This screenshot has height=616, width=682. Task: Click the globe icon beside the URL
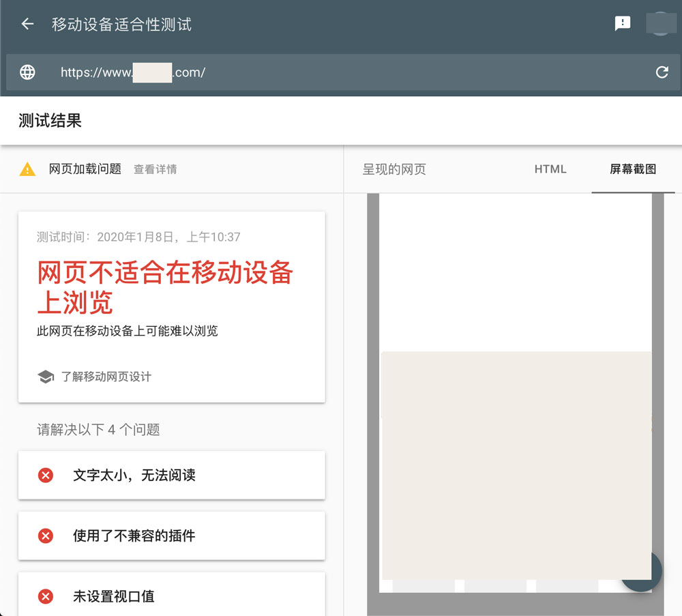(27, 72)
